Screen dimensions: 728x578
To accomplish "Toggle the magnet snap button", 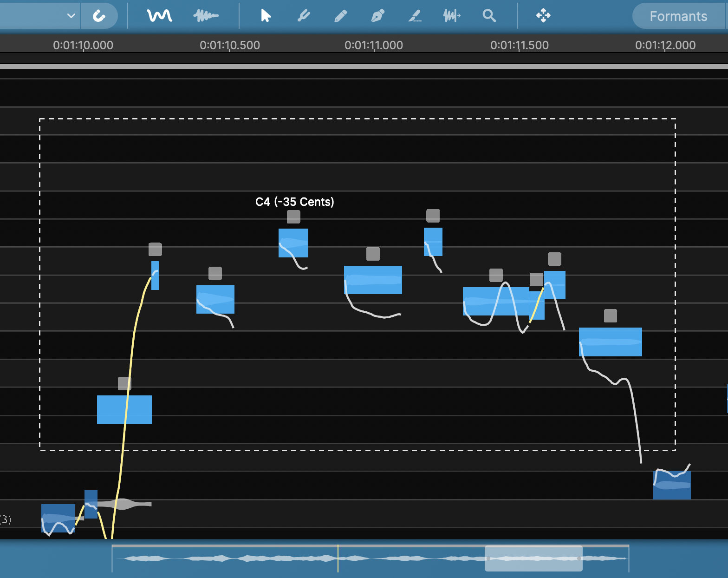I will point(98,16).
